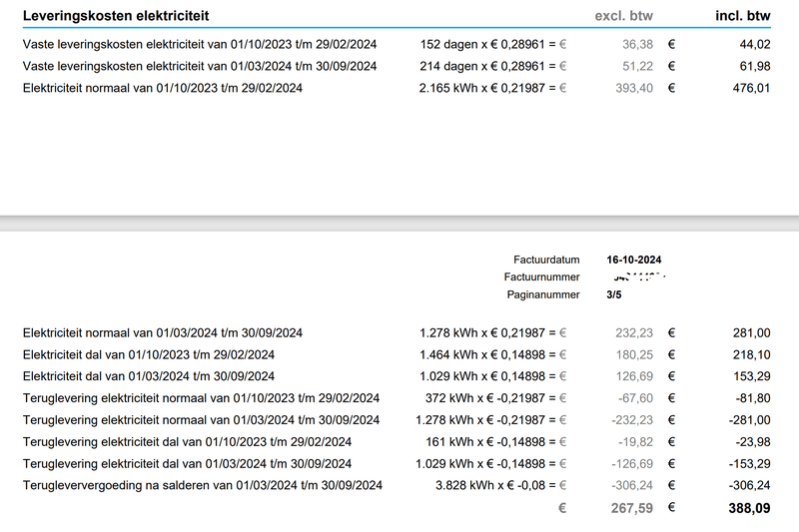Click the 'excl. btw' column header
This screenshot has width=799, height=532.
623,16
